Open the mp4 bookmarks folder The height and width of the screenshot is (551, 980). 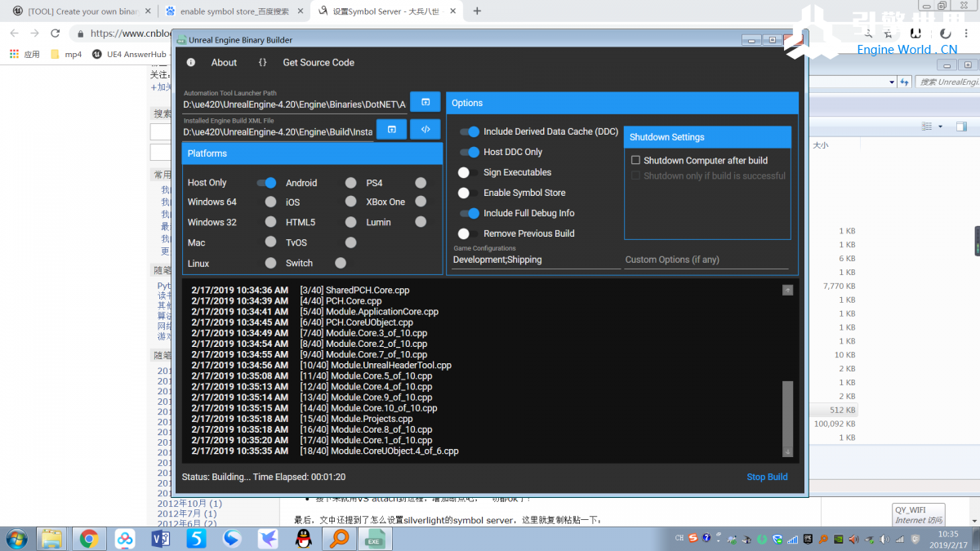pos(66,55)
